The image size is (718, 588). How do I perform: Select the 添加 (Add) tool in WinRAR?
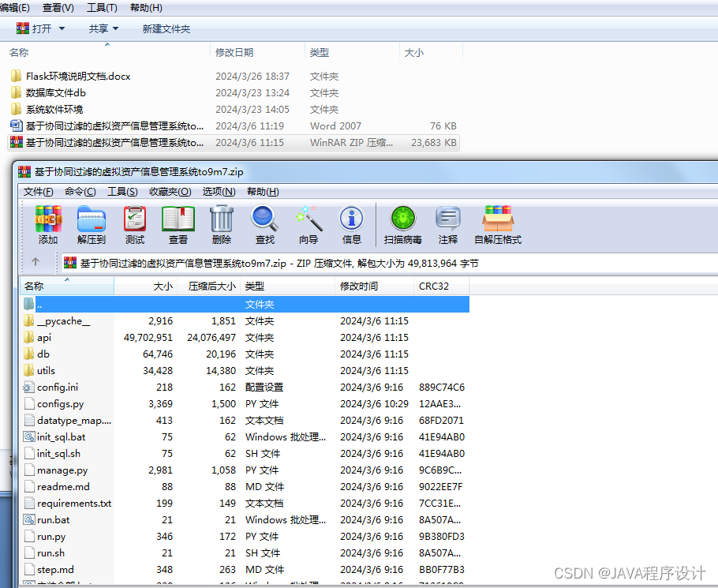coord(47,225)
